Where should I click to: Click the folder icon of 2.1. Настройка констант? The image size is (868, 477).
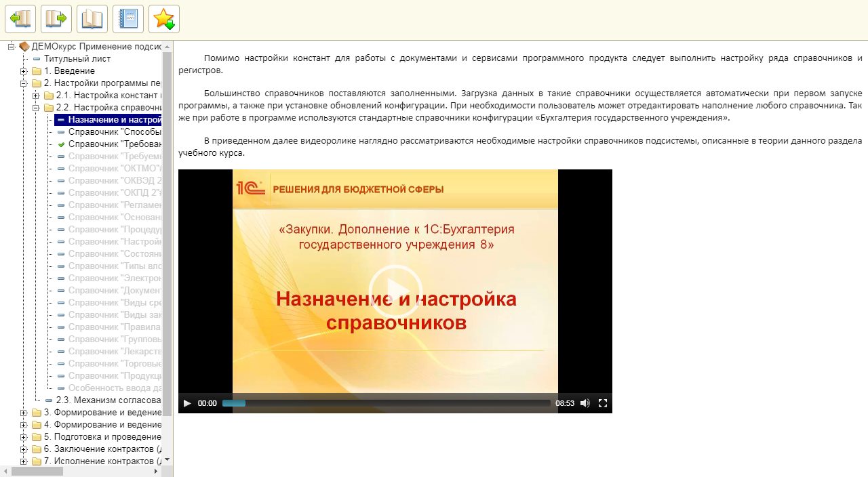49,96
